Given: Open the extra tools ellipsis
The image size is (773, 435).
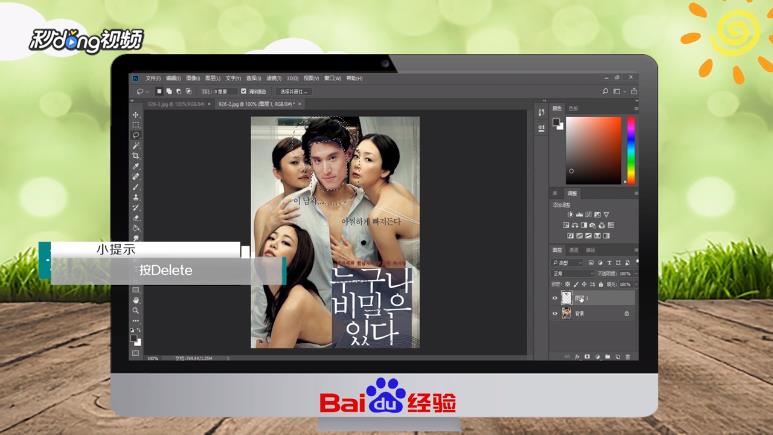Looking at the screenshot, I should pos(136,321).
